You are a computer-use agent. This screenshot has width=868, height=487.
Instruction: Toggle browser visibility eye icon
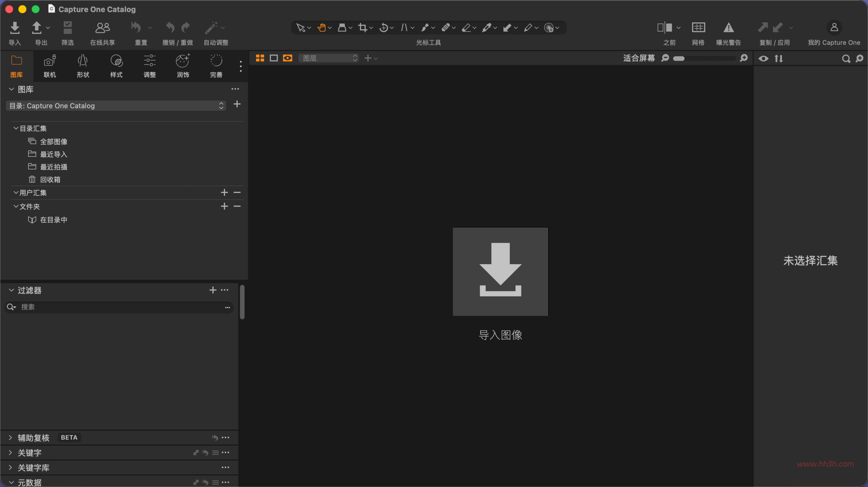coord(764,59)
